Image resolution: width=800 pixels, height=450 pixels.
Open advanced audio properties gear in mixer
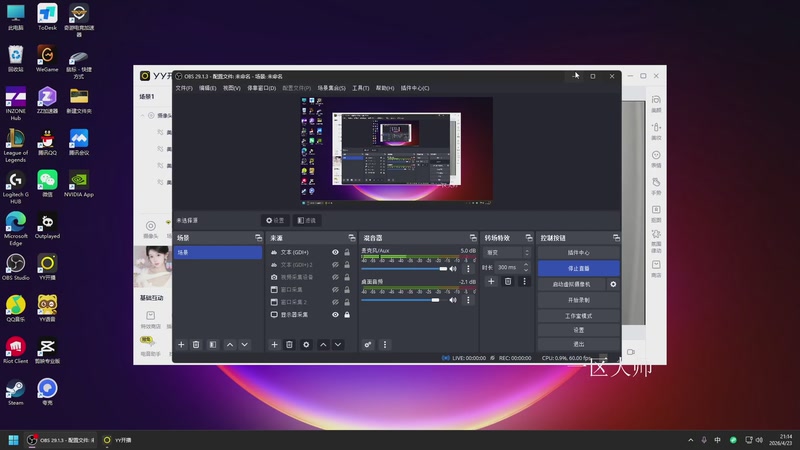click(368, 344)
